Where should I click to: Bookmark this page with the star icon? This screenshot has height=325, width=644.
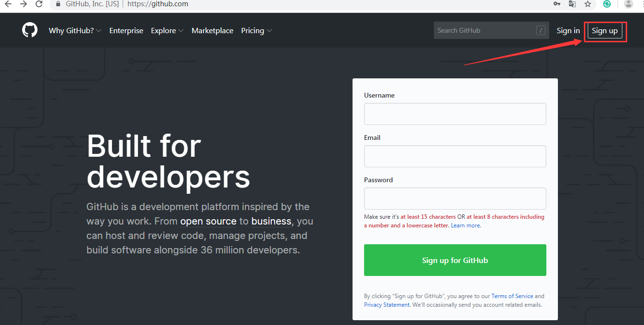coord(588,4)
